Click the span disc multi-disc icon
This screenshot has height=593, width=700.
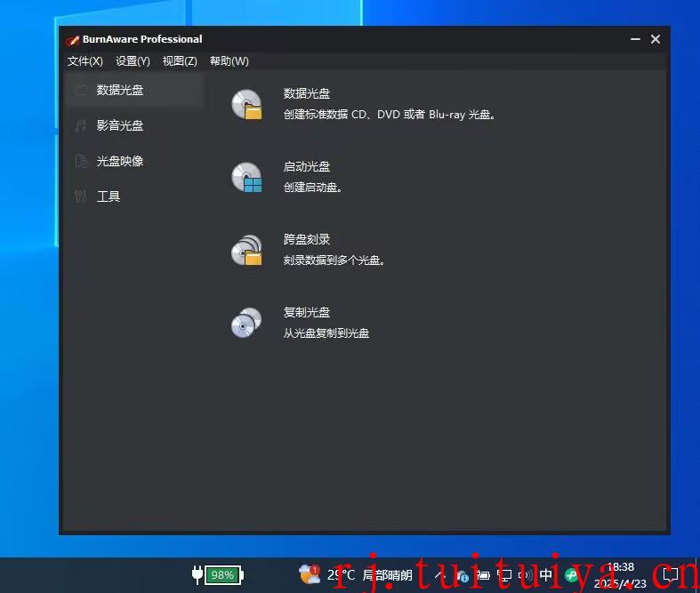[x=246, y=250]
